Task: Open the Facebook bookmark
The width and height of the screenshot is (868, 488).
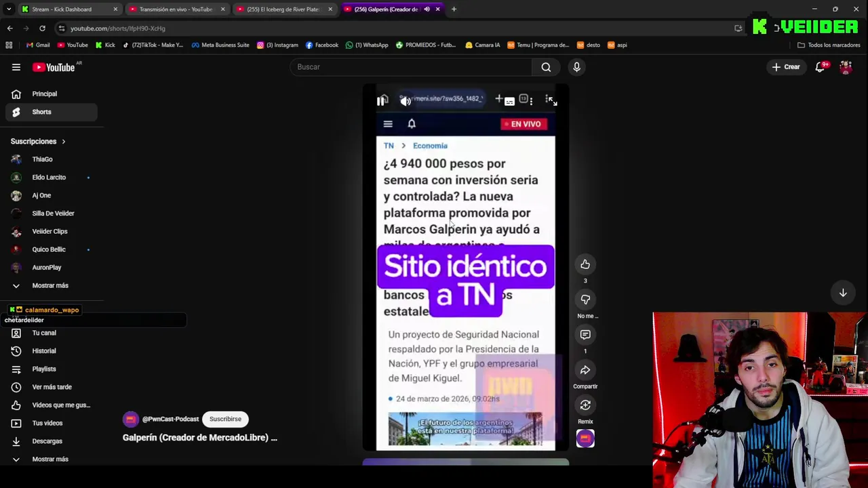Action: [x=322, y=45]
